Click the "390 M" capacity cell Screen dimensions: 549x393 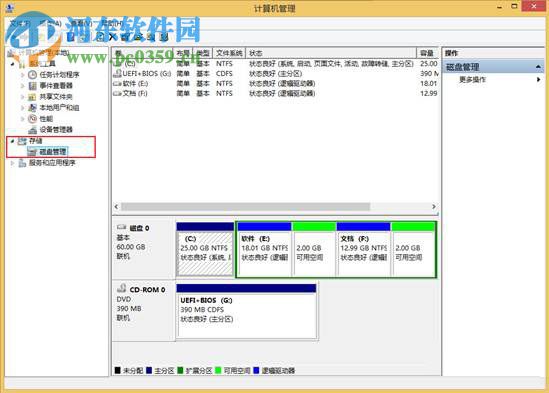tap(429, 74)
